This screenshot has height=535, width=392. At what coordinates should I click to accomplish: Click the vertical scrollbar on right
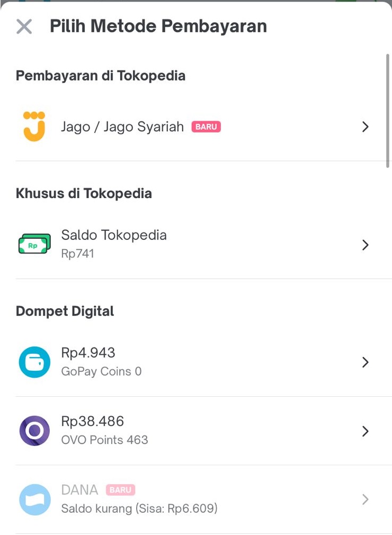(x=388, y=111)
